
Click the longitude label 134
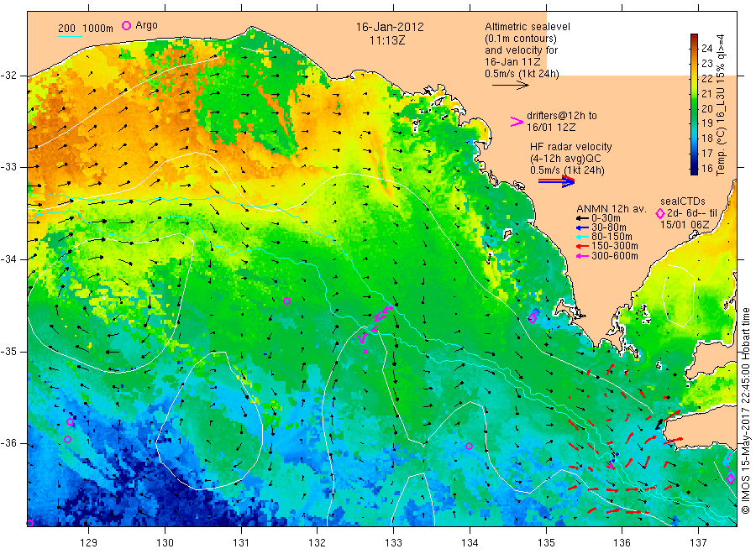tap(470, 543)
